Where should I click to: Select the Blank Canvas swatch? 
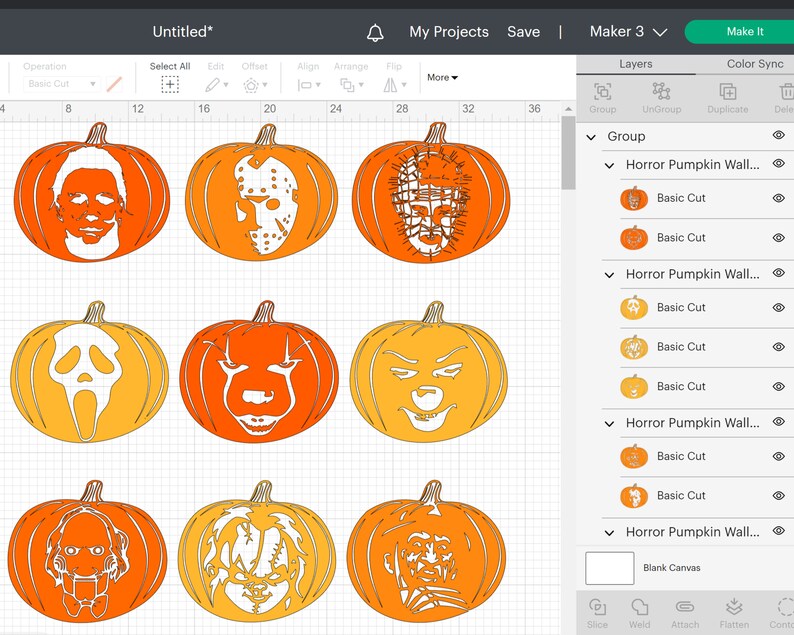(x=609, y=568)
